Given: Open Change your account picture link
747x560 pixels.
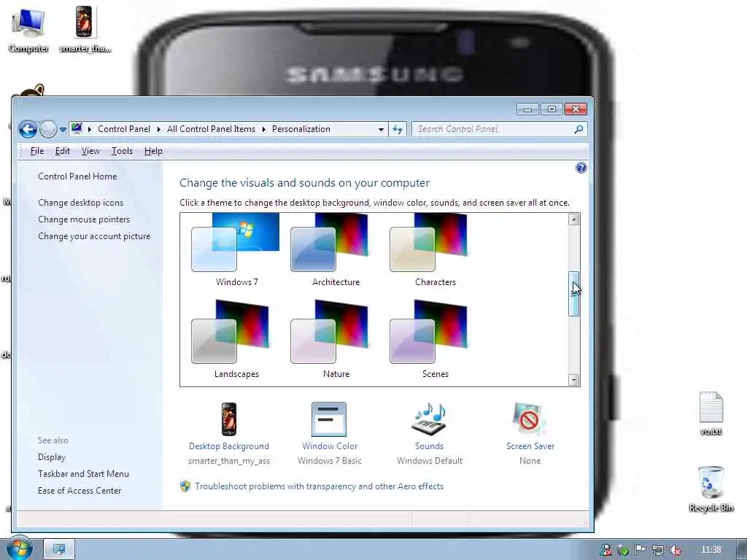Looking at the screenshot, I should [x=94, y=236].
